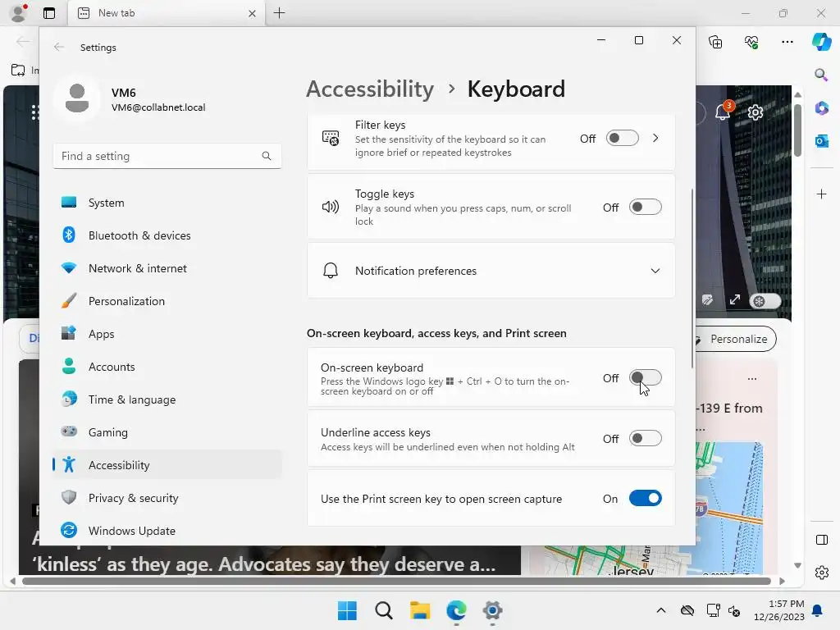
Task: Open Bluetooth & devices settings
Action: click(x=167, y=235)
